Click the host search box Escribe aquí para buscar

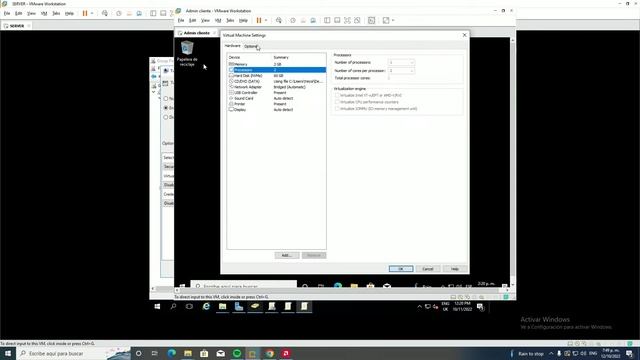(x=73, y=353)
